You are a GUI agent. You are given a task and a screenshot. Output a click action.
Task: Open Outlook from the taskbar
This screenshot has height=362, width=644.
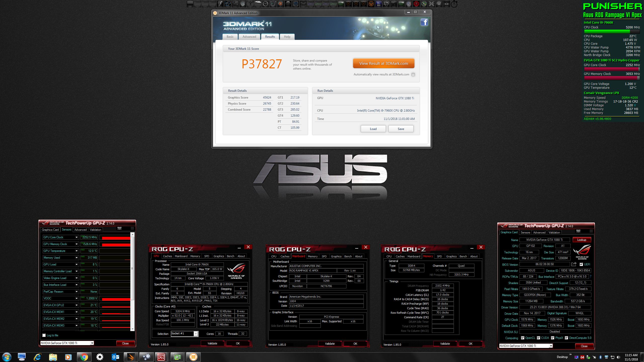pos(115,357)
